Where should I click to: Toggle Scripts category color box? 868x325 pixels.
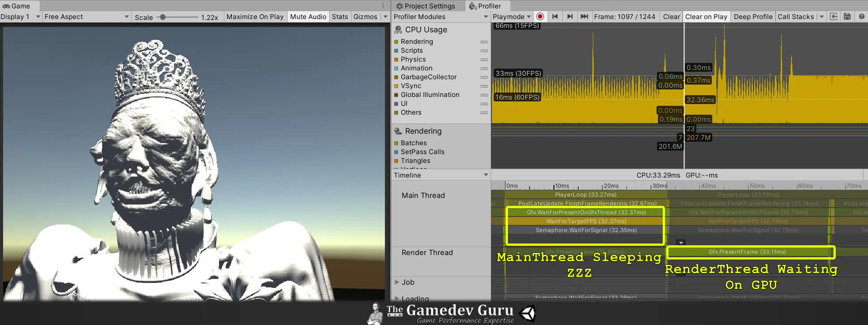[396, 50]
